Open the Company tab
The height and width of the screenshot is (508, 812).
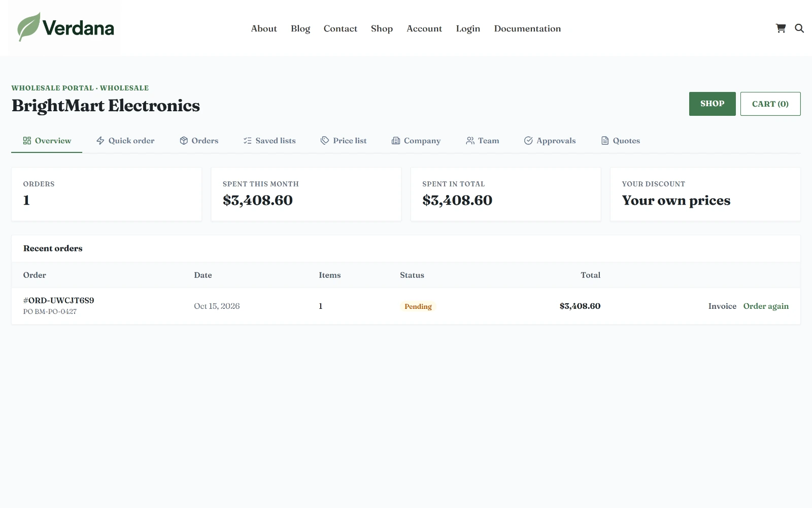pos(416,141)
